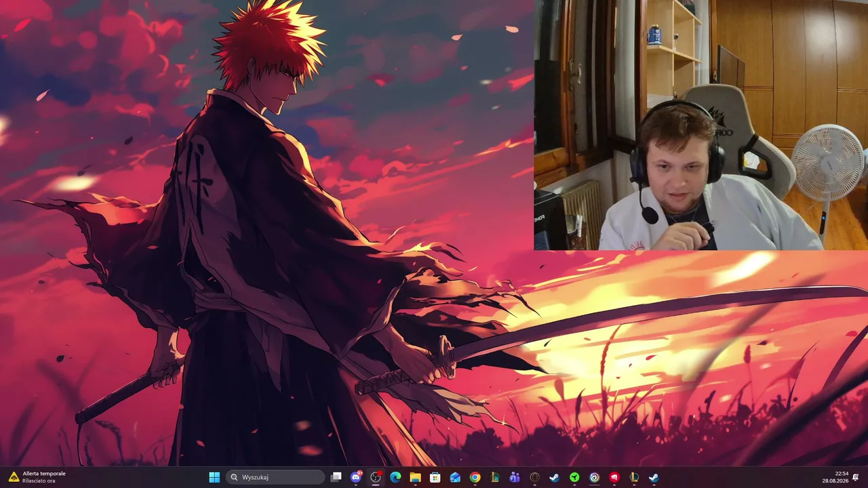Open the notification bell in the system tray
This screenshot has width=868, height=488.
(856, 477)
